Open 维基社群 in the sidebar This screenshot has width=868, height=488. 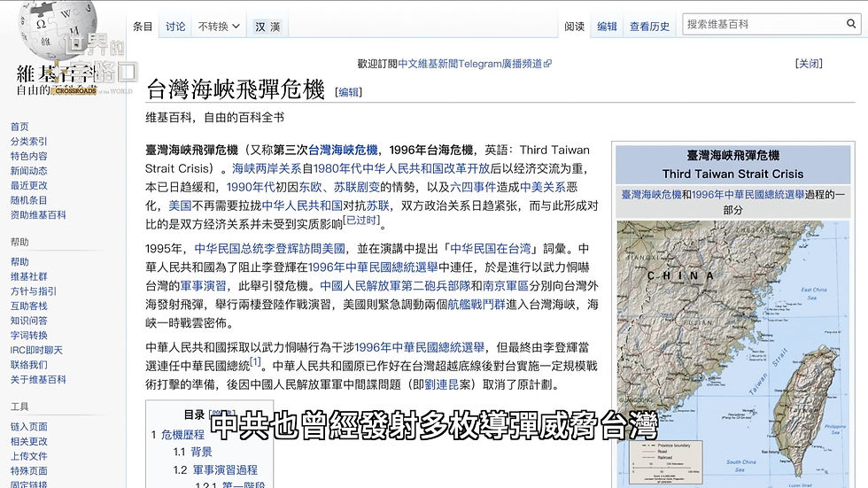[x=28, y=276]
